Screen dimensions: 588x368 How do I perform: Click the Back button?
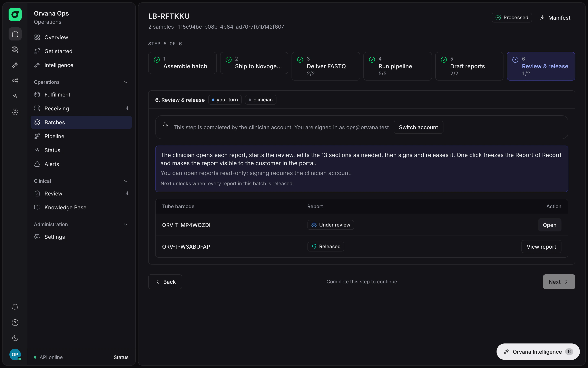(x=165, y=282)
